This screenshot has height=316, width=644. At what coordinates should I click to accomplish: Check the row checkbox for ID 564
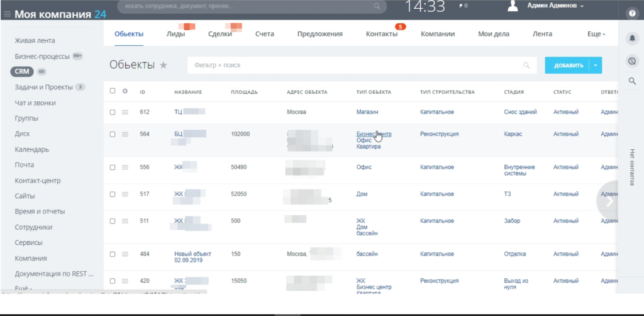113,134
